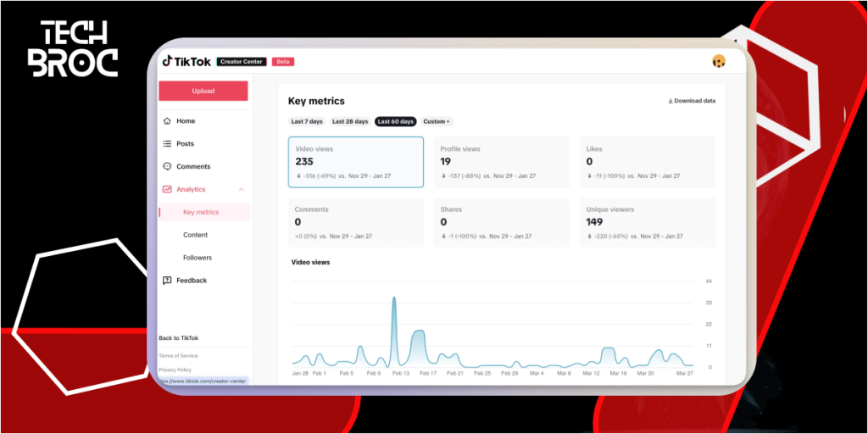
Task: Select the Last 60 days filter
Action: tap(395, 121)
